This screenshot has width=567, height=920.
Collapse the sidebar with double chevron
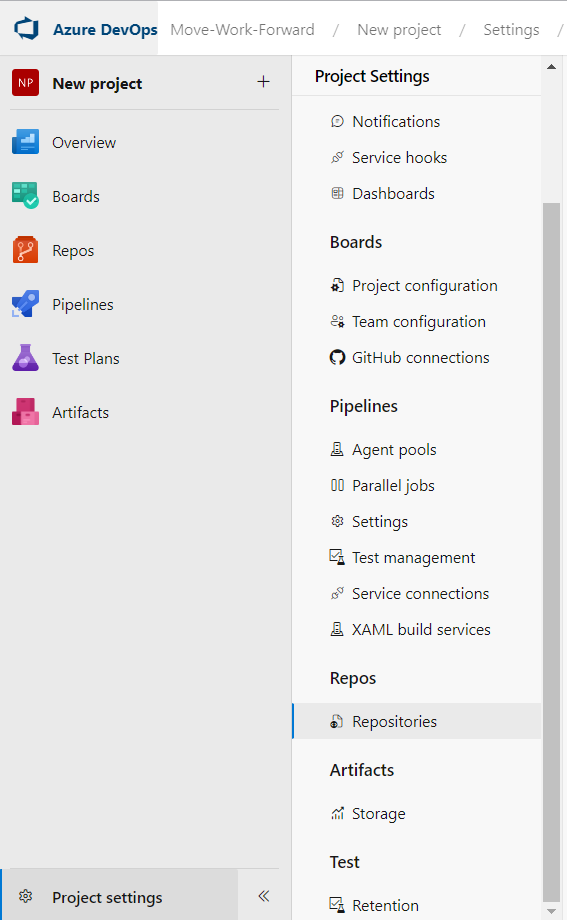264,896
